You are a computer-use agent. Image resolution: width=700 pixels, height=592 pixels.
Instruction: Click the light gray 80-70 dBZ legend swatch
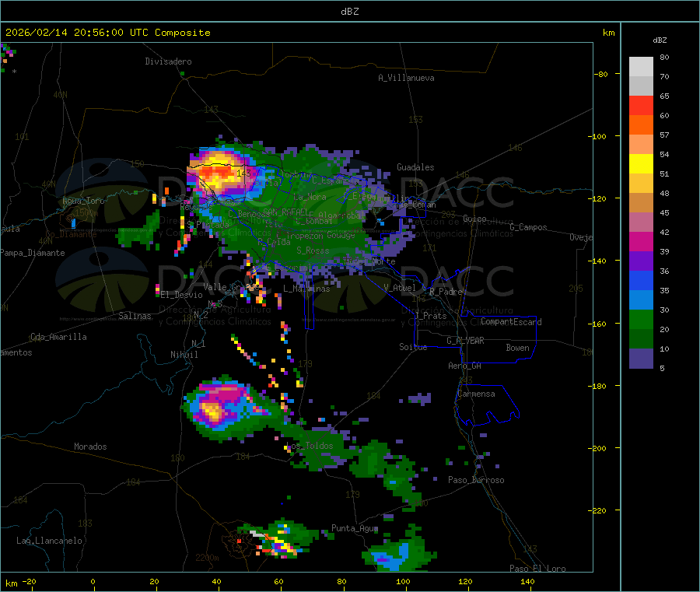pos(641,67)
